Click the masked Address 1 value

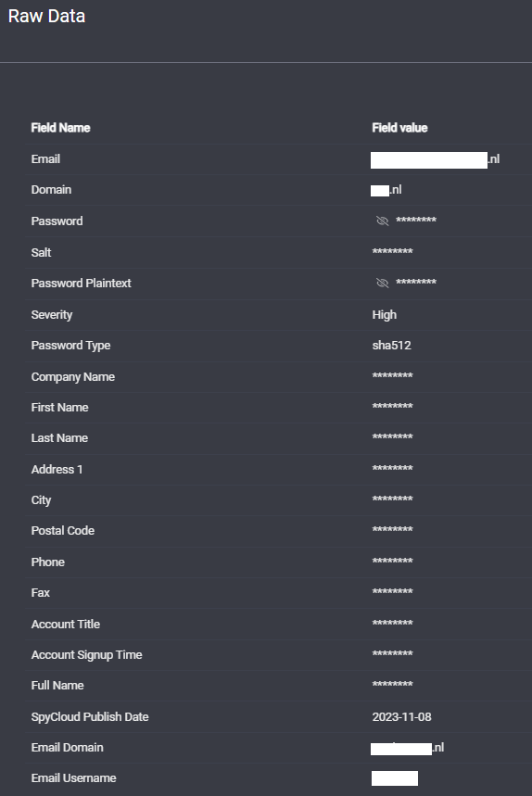tap(392, 469)
